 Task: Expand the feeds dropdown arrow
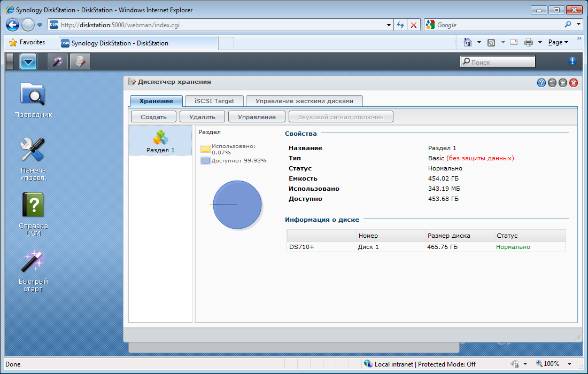point(503,42)
